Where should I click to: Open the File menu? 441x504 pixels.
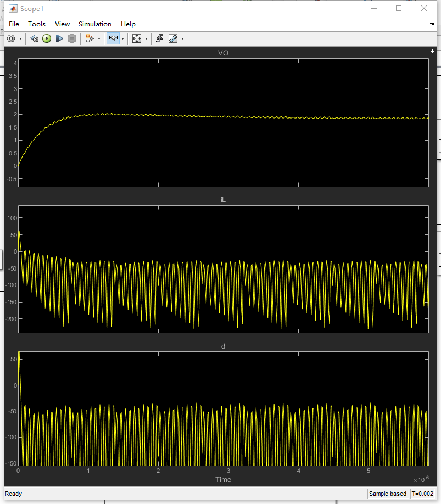pos(14,24)
